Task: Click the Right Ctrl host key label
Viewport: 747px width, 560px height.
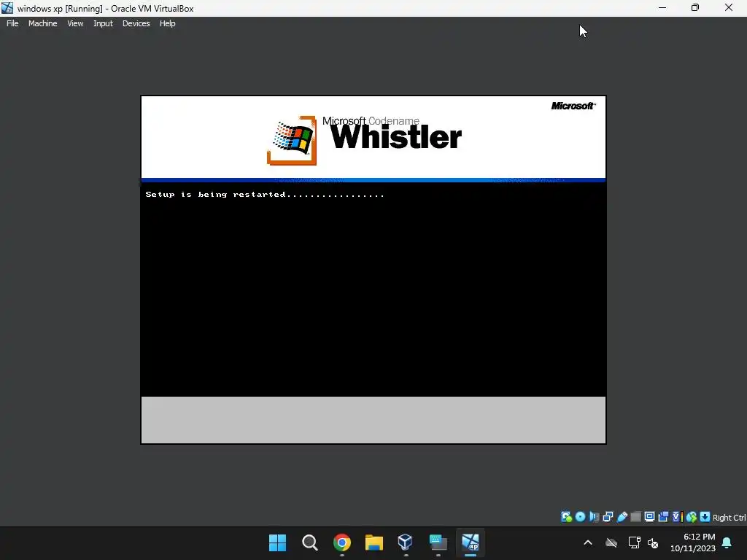Action: (729, 518)
